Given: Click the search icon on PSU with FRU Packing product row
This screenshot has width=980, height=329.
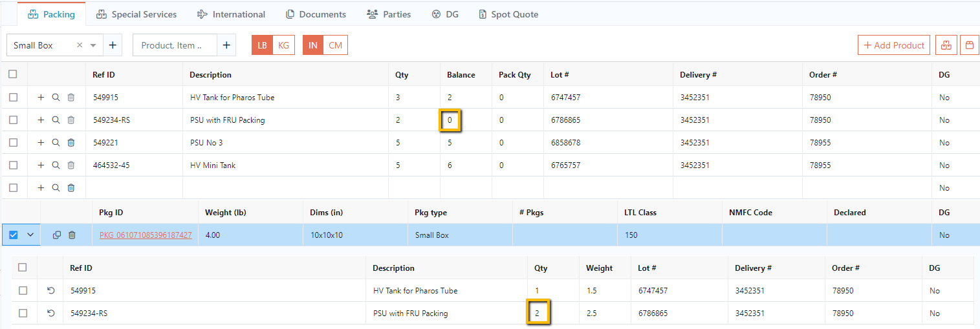Looking at the screenshot, I should [56, 120].
